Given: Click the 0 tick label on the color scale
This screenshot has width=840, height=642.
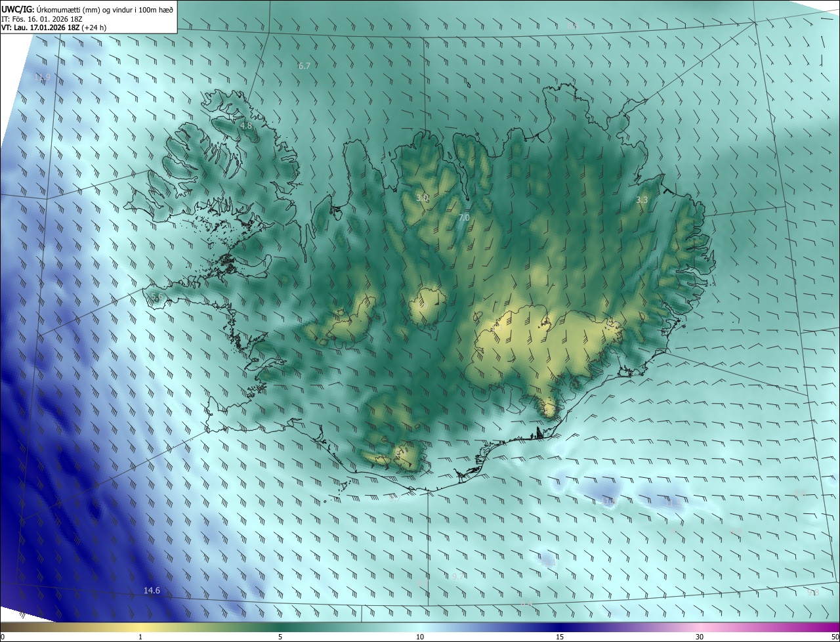Looking at the screenshot, I should pos(3,637).
